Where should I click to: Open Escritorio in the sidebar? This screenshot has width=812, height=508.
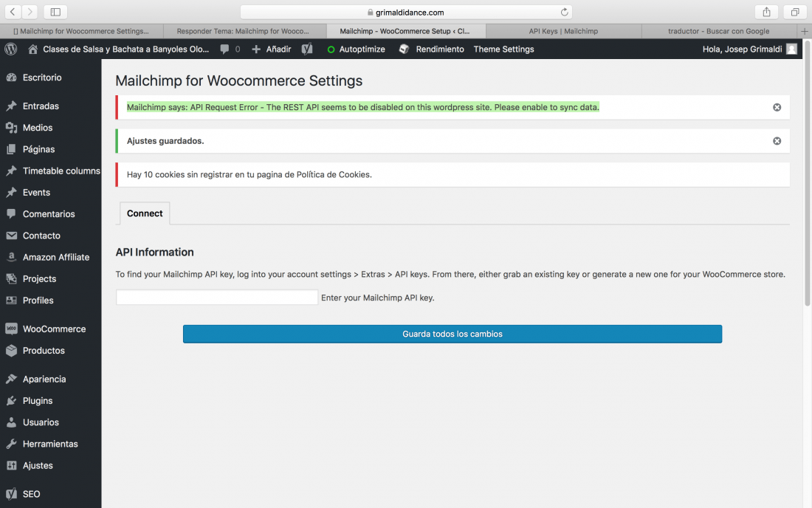[42, 78]
